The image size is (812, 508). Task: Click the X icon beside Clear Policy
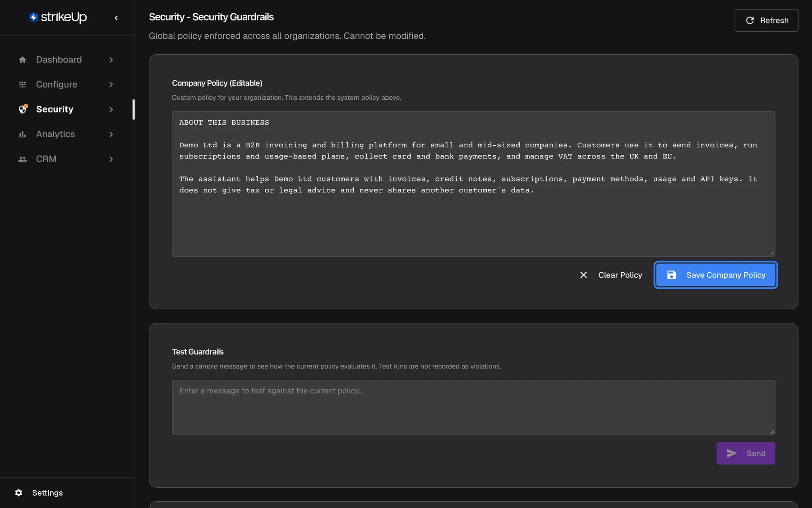click(583, 275)
